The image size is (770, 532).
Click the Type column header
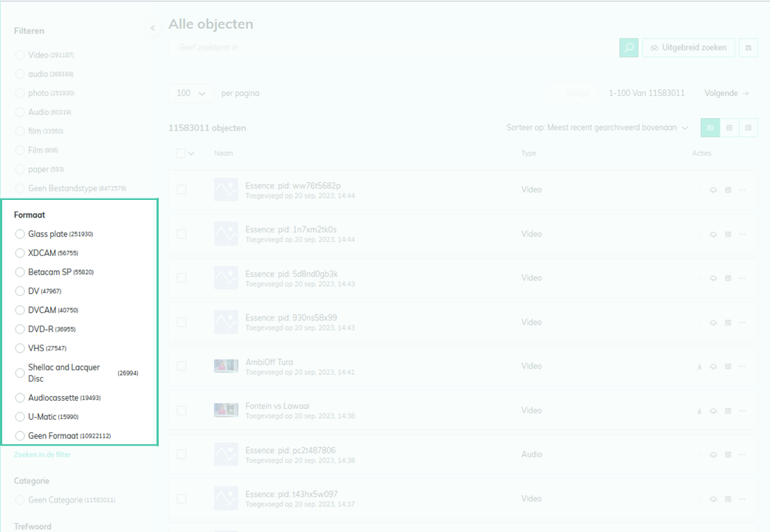tap(529, 153)
